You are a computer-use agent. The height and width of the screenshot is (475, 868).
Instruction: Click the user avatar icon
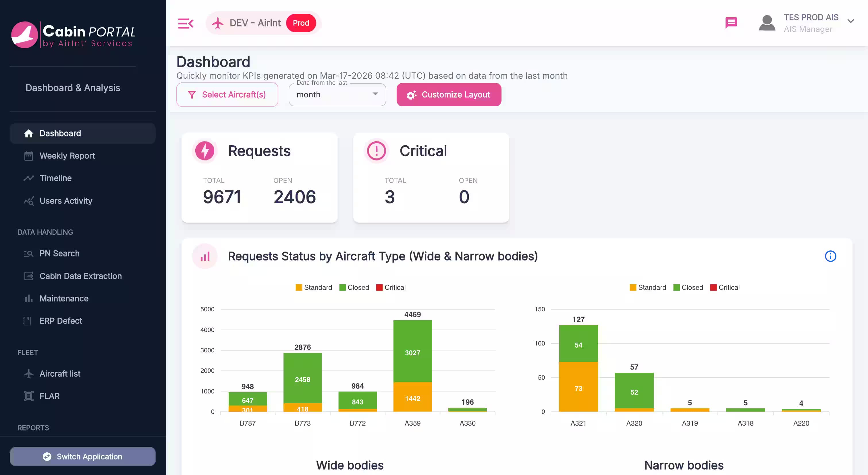pyautogui.click(x=767, y=23)
